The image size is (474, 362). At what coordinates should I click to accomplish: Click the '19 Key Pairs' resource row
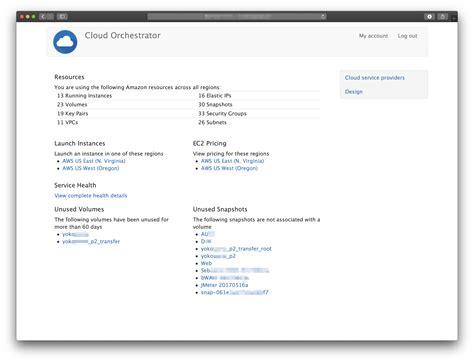pyautogui.click(x=72, y=114)
